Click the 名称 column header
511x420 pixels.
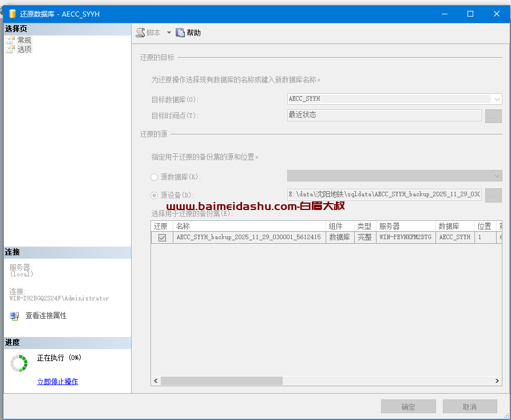pos(249,227)
